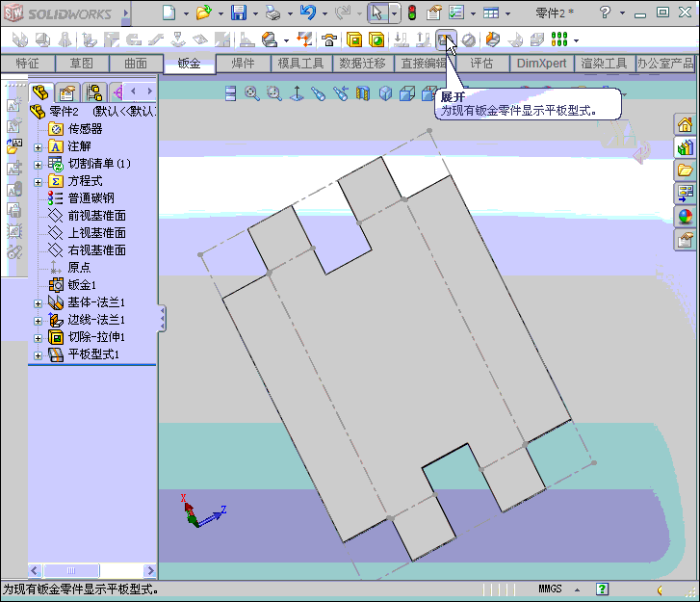700x602 pixels.
Task: Open Appearances color ball task pane icon
Action: pyautogui.click(x=686, y=217)
